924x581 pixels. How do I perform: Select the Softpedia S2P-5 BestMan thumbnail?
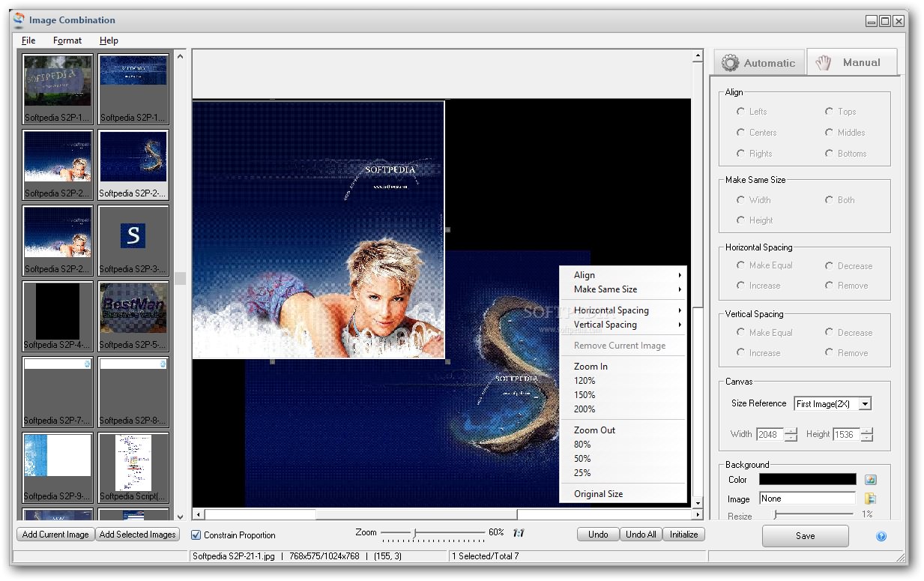pyautogui.click(x=133, y=316)
